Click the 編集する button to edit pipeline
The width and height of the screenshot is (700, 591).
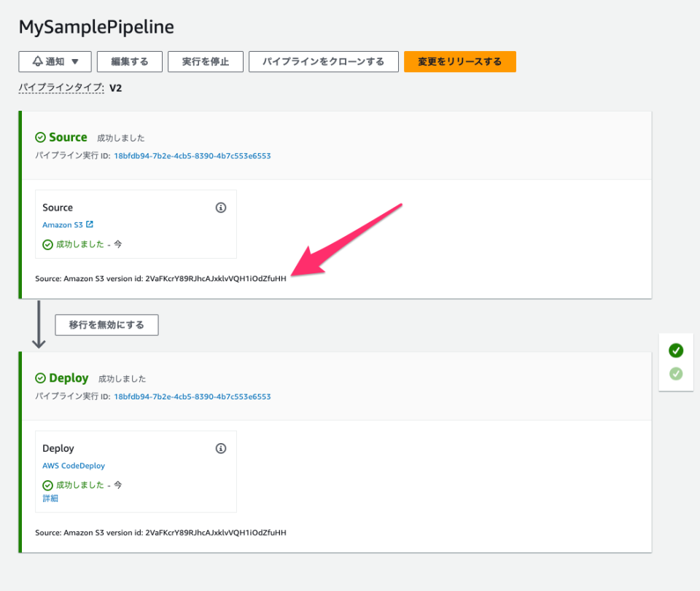pos(129,61)
